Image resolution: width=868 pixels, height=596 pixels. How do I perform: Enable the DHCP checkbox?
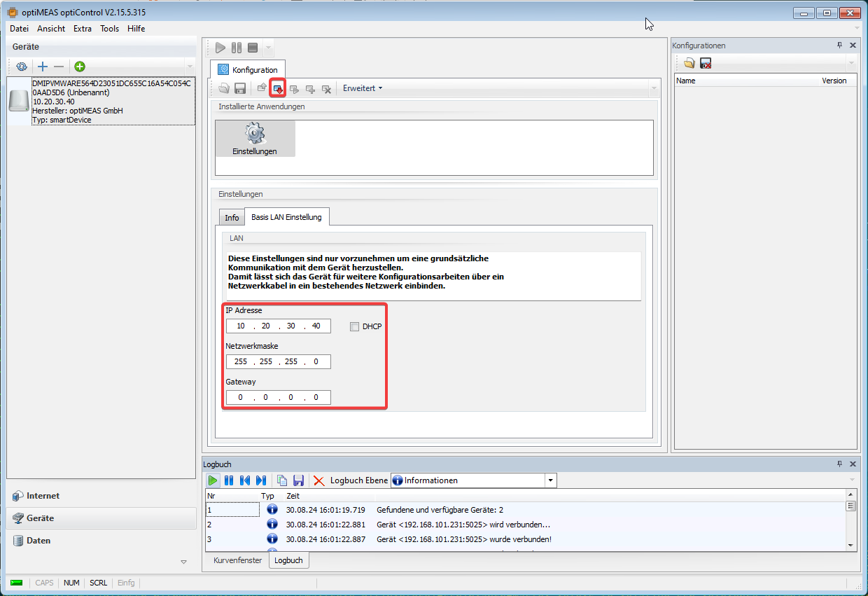pyautogui.click(x=354, y=326)
